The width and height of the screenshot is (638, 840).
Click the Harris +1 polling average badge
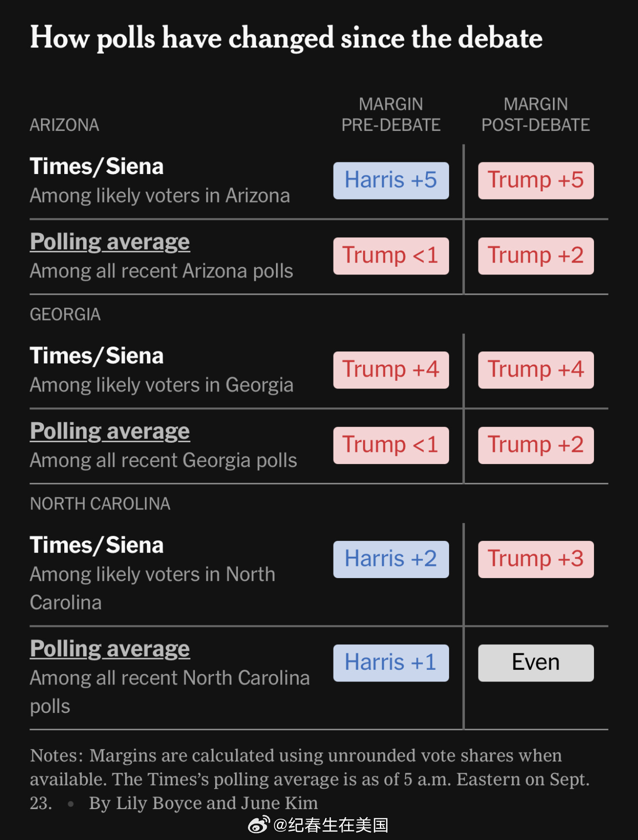pos(391,663)
